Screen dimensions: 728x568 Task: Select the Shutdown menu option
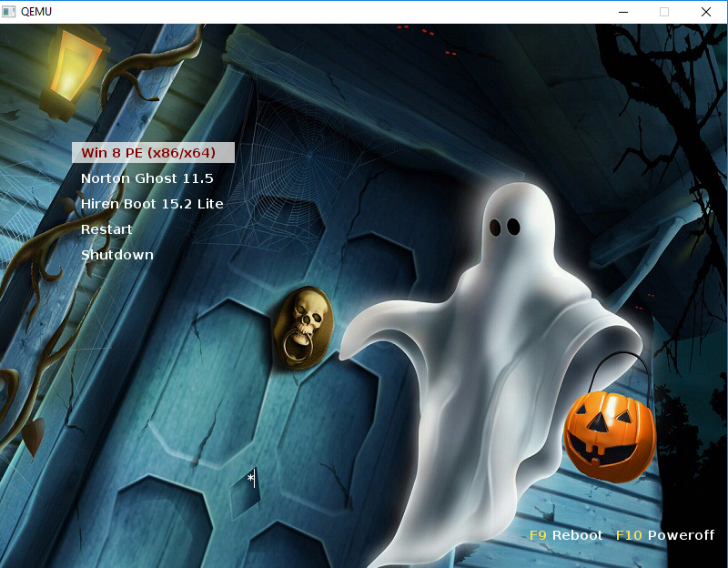[117, 255]
